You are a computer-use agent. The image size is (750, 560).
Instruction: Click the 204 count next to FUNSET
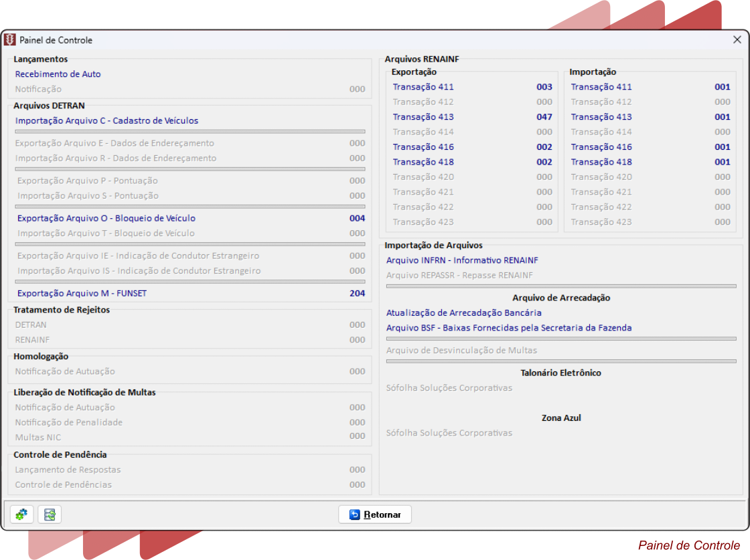(357, 293)
